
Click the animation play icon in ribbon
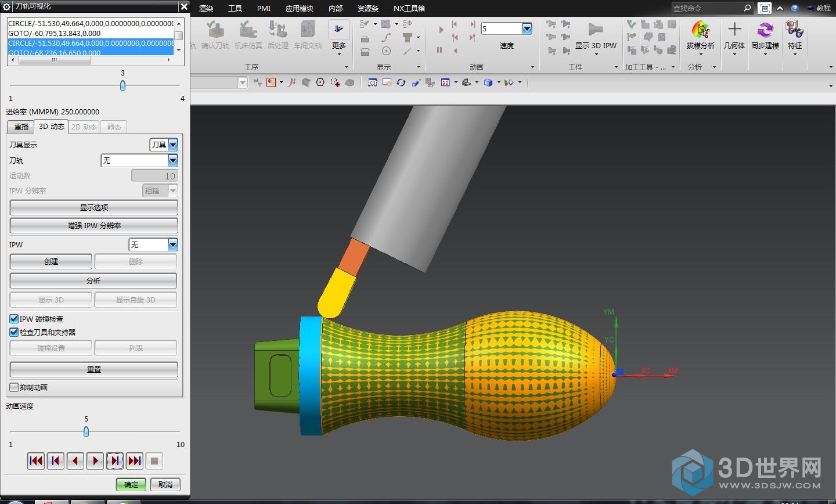[441, 29]
